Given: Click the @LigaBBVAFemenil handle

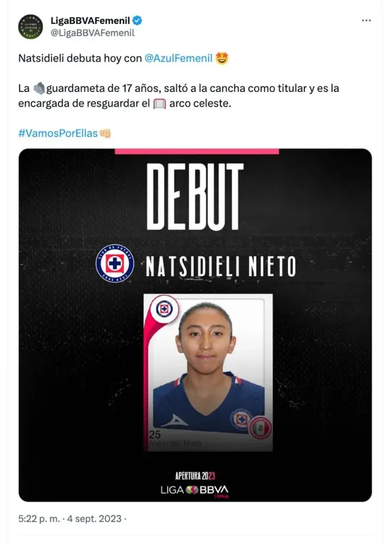Looking at the screenshot, I should click(92, 33).
